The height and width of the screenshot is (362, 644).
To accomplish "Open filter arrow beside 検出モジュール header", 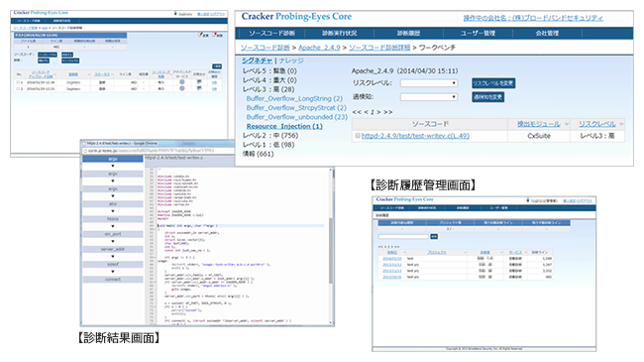I will tap(567, 124).
